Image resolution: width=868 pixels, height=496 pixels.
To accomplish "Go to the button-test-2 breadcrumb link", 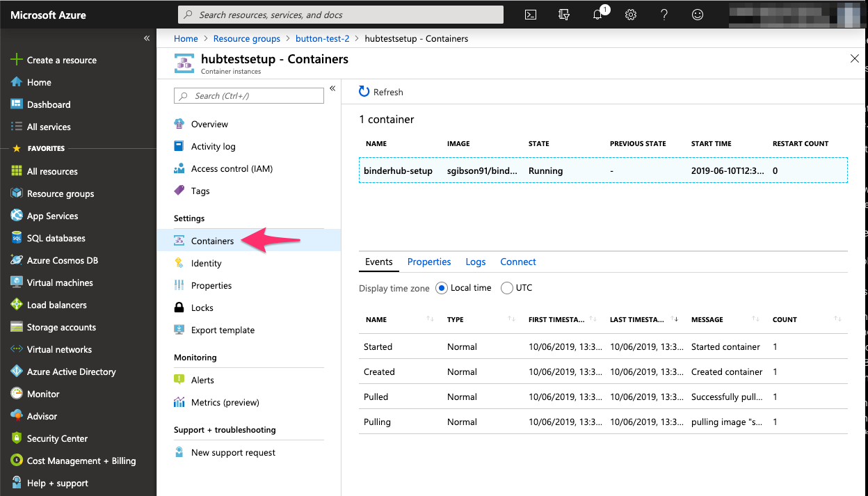I will coord(323,38).
